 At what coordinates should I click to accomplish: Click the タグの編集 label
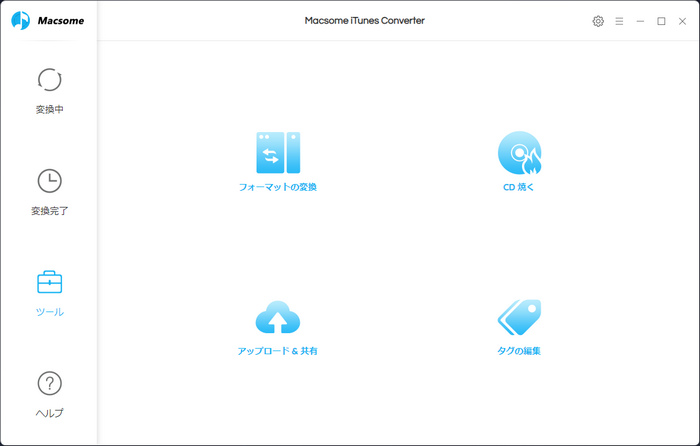point(519,351)
